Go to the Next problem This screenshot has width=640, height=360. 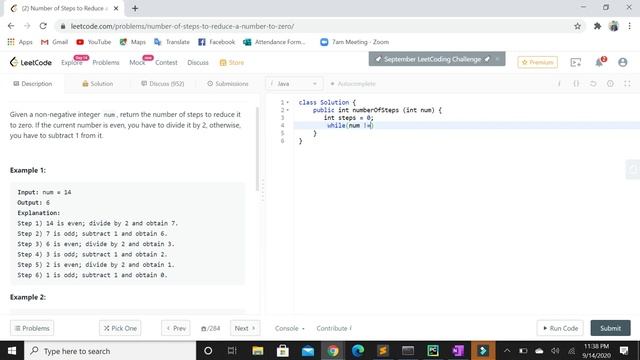pyautogui.click(x=245, y=328)
